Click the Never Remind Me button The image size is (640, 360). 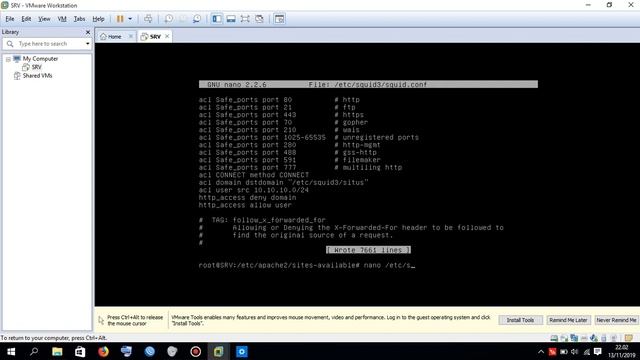pyautogui.click(x=616, y=320)
